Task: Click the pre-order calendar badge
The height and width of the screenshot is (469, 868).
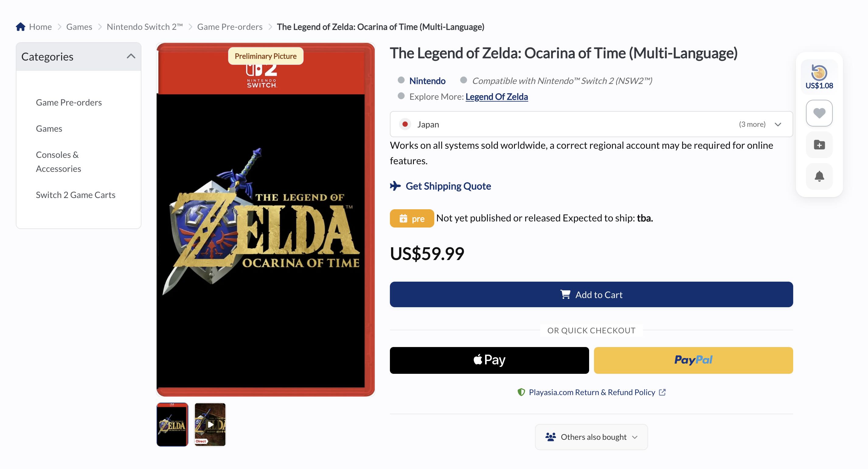Action: [x=412, y=218]
